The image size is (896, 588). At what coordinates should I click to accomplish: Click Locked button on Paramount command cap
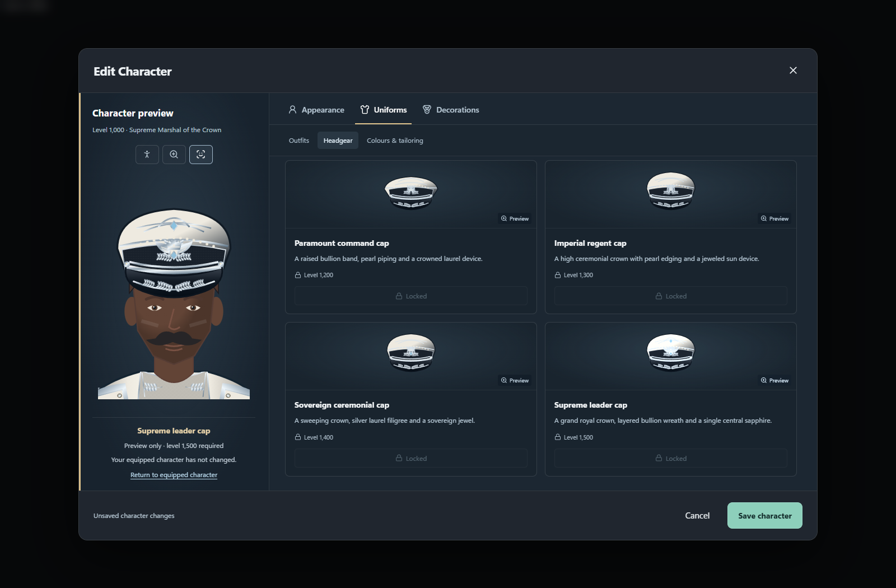tap(411, 296)
